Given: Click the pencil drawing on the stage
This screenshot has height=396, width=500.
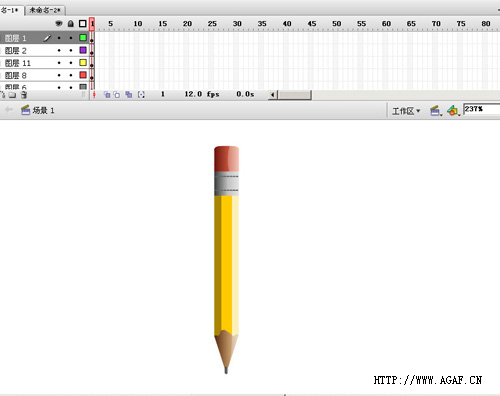Looking at the screenshot, I should pos(226,260).
